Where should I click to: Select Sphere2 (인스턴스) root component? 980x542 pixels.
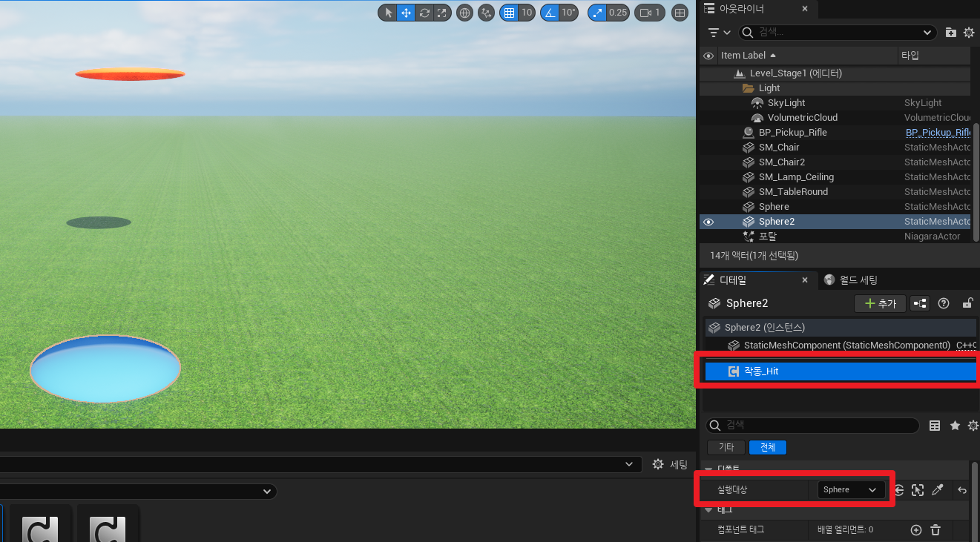tap(841, 327)
